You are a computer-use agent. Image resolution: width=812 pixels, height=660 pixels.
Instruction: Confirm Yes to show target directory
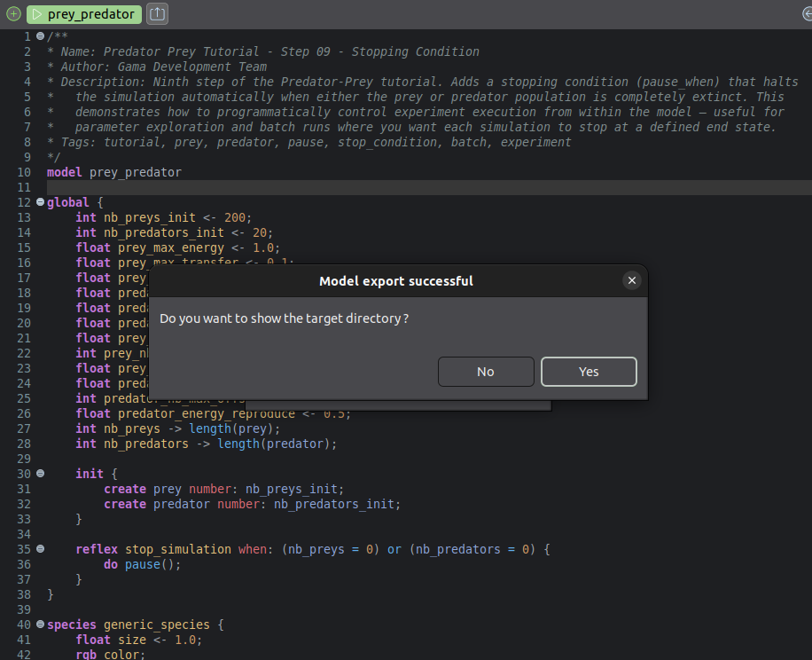589,372
